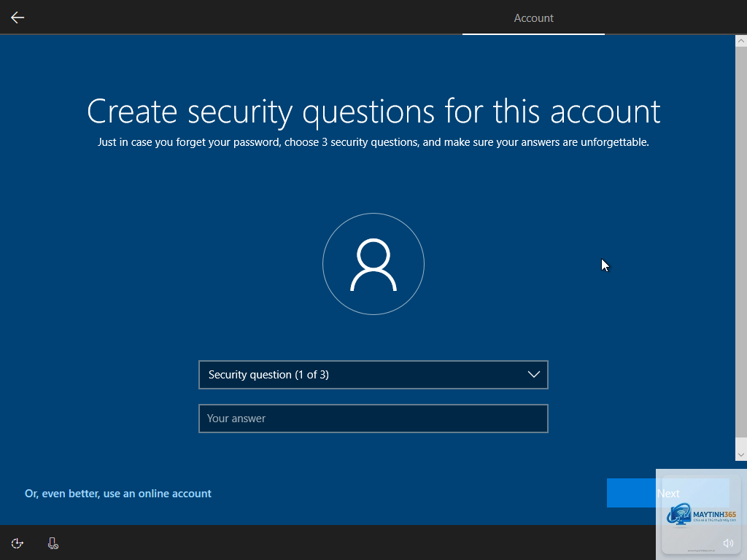This screenshot has width=747, height=560.
Task: Click the Next button
Action: 668,494
